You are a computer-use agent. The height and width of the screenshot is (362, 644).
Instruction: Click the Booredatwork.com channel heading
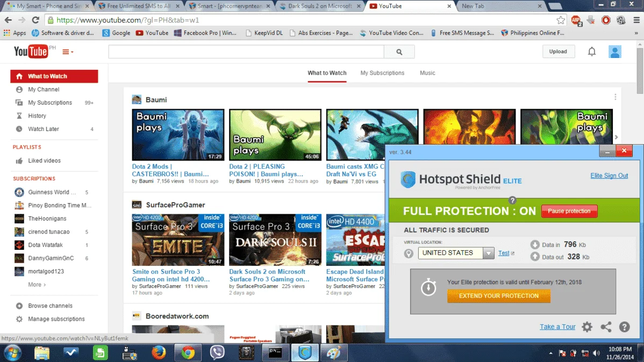[x=177, y=316]
